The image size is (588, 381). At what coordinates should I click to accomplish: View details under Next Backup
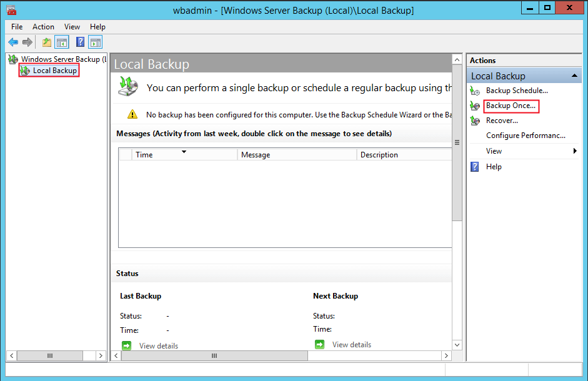coord(352,345)
